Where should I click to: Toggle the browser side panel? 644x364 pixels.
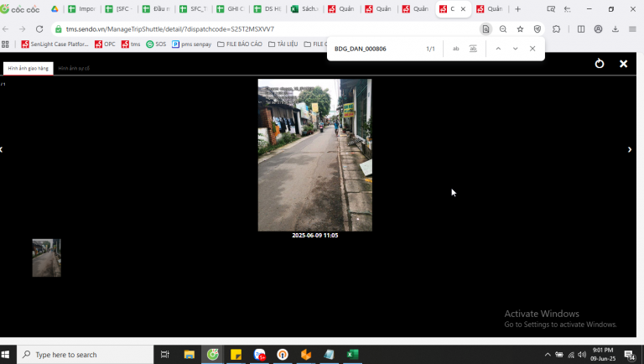[x=581, y=29]
